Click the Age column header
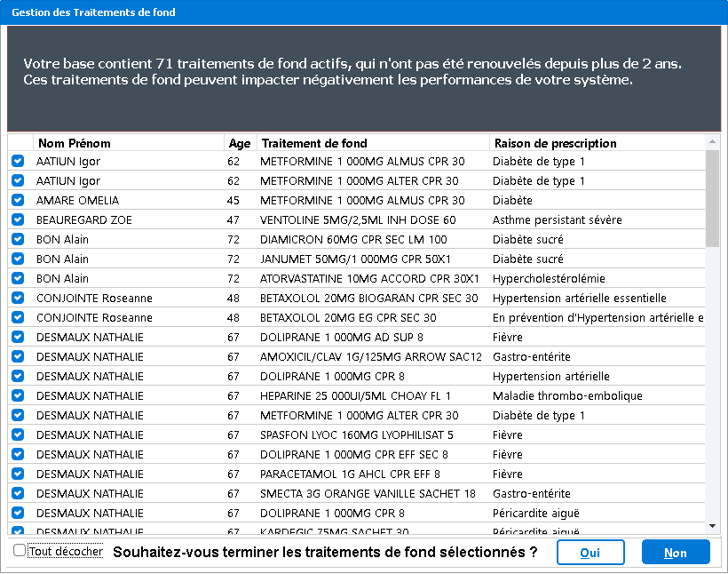Screen dimensions: 728x574 [240, 143]
